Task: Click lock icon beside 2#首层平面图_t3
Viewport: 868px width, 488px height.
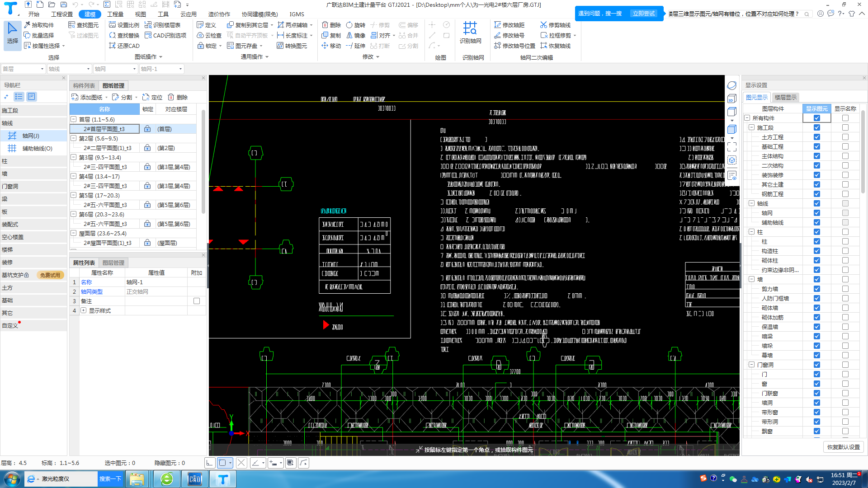Action: [147, 129]
